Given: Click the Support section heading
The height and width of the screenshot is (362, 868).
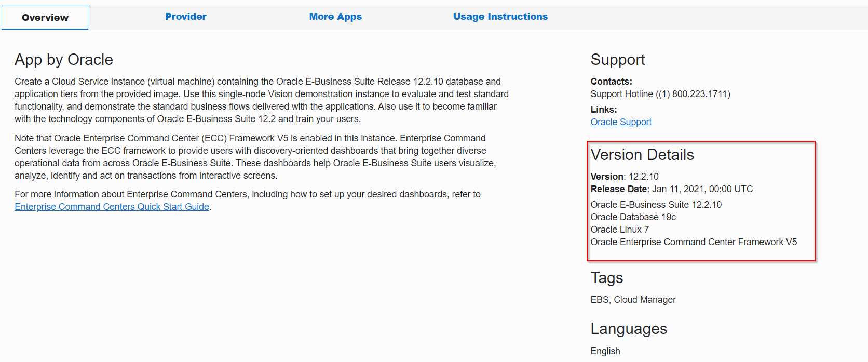Looking at the screenshot, I should 617,60.
